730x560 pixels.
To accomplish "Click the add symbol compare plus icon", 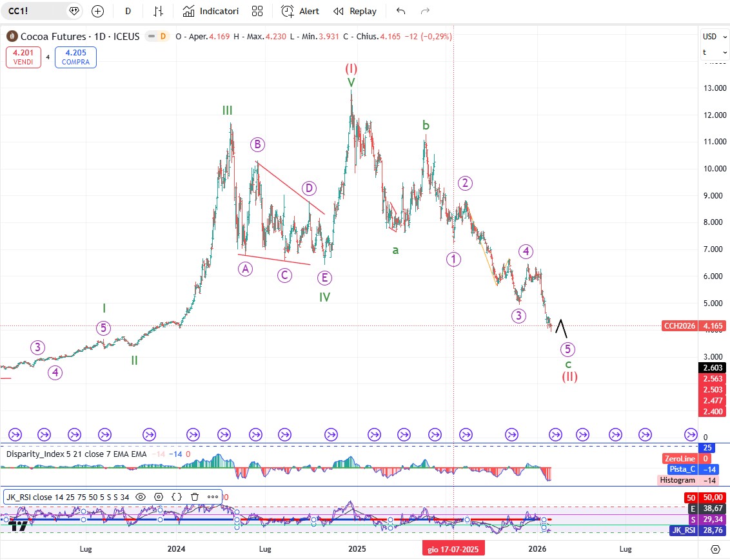I will point(97,11).
